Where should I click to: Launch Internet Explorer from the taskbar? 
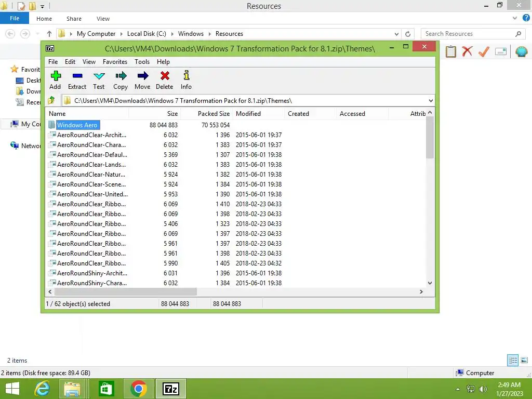click(43, 389)
